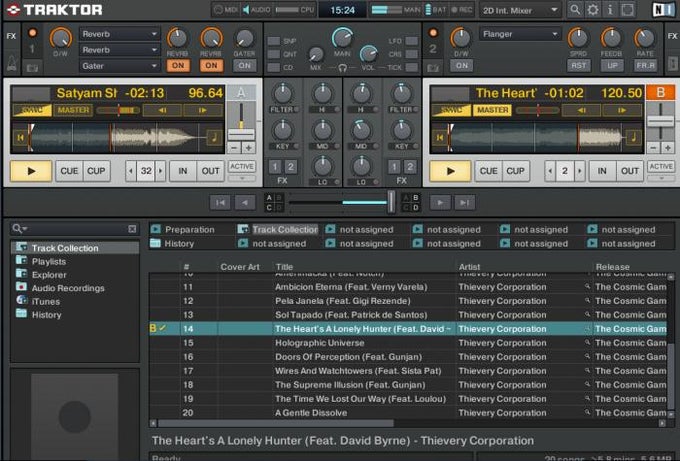Toggle ACTIVE loop on Deck A

[242, 167]
